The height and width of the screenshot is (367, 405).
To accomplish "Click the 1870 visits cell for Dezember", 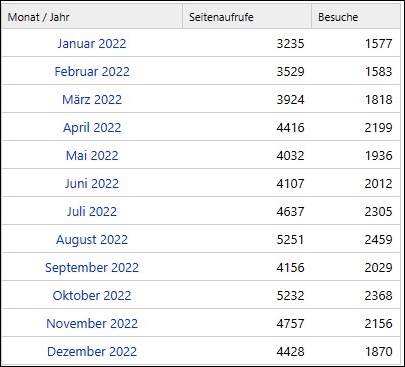I will click(x=379, y=351).
